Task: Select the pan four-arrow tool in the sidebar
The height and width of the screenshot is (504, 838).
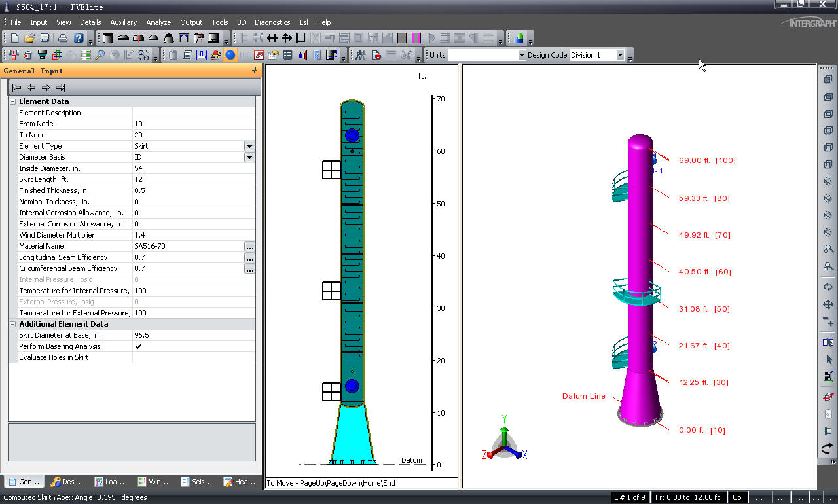Action: [x=828, y=304]
